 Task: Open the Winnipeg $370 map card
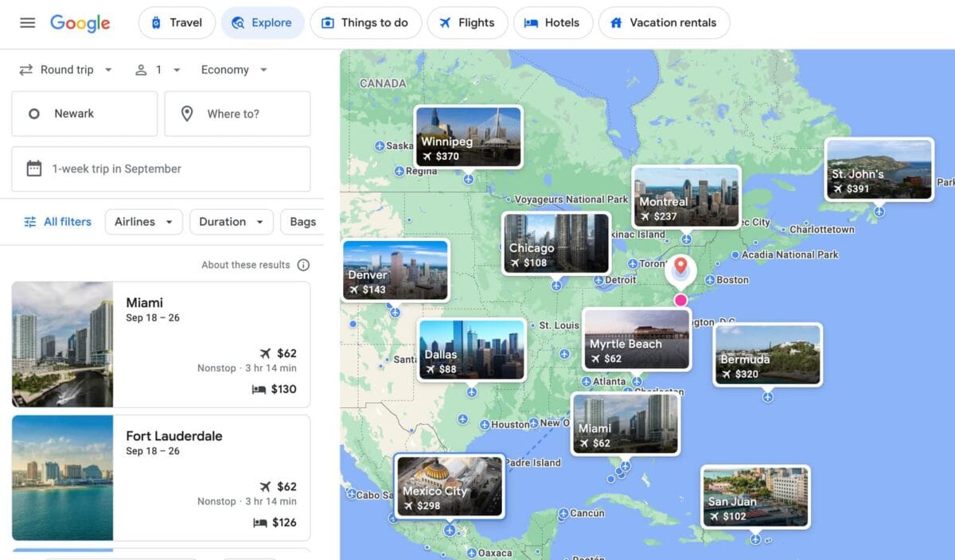(x=468, y=137)
